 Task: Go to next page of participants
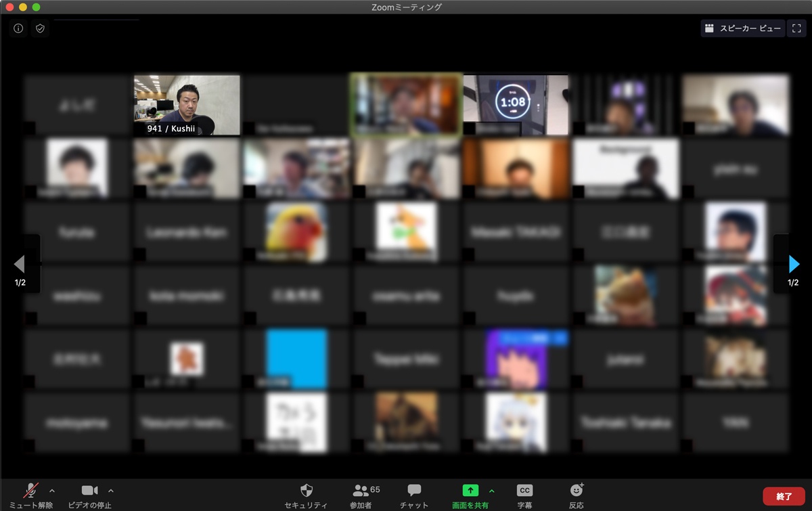[x=794, y=263]
